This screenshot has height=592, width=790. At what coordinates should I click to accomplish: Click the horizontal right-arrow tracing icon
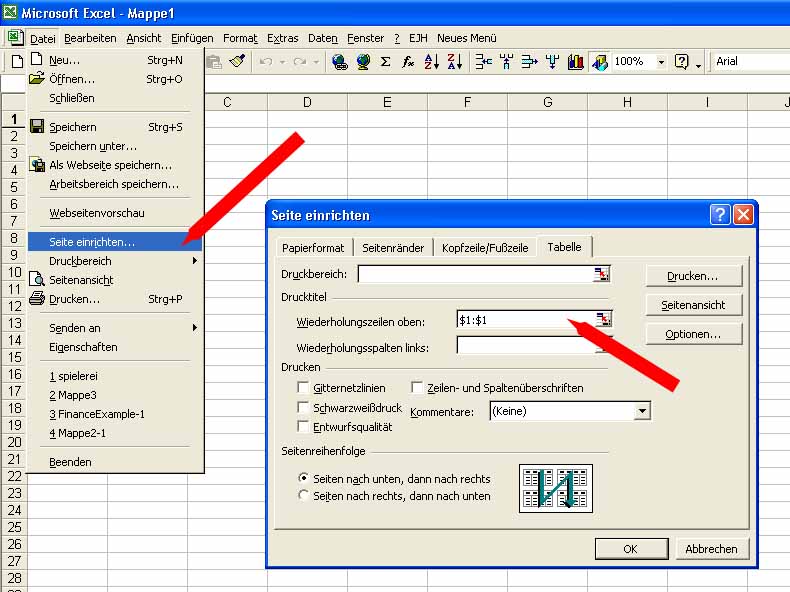[529, 62]
